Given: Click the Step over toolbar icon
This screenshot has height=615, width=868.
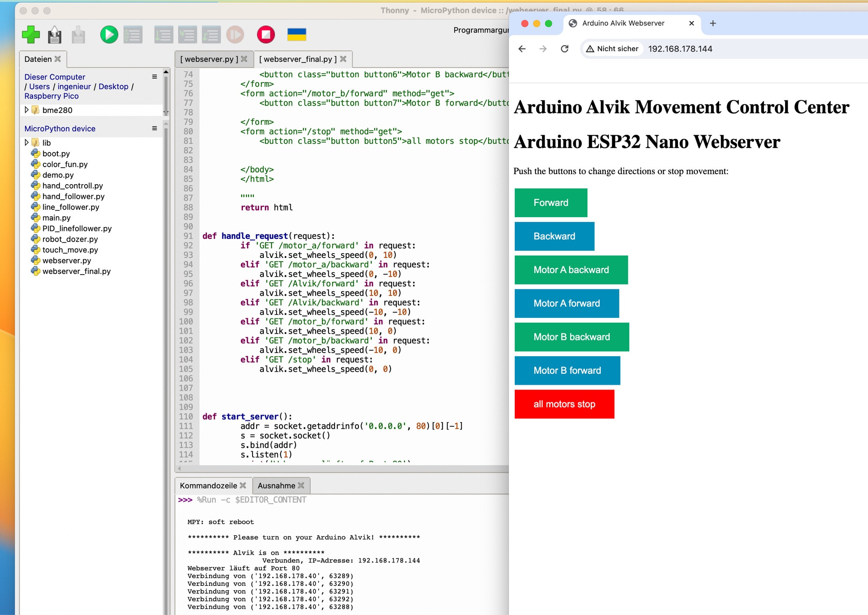Looking at the screenshot, I should 164,35.
